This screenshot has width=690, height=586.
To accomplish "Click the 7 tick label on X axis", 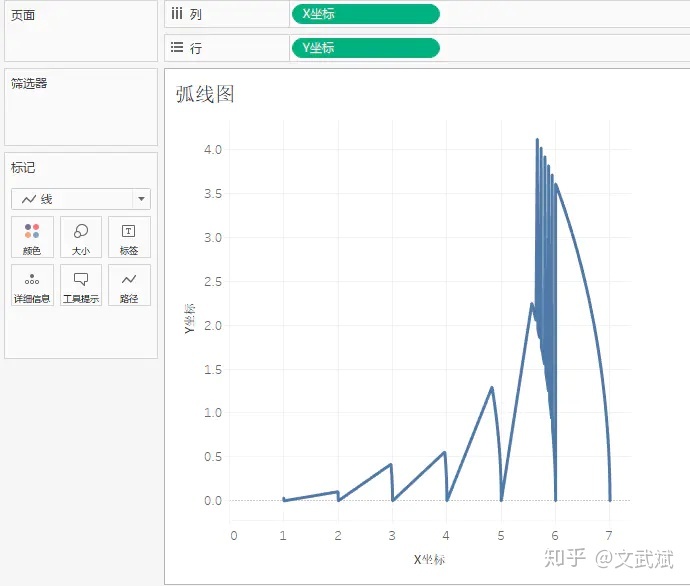I will [x=609, y=535].
